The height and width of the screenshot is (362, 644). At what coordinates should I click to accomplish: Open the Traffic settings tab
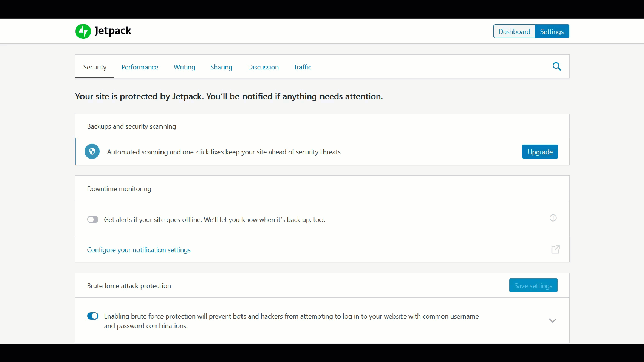click(x=303, y=67)
